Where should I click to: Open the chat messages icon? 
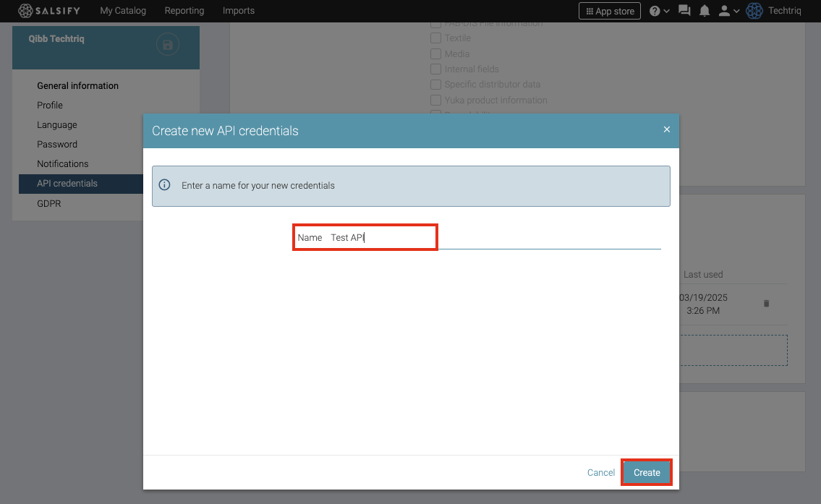click(684, 11)
